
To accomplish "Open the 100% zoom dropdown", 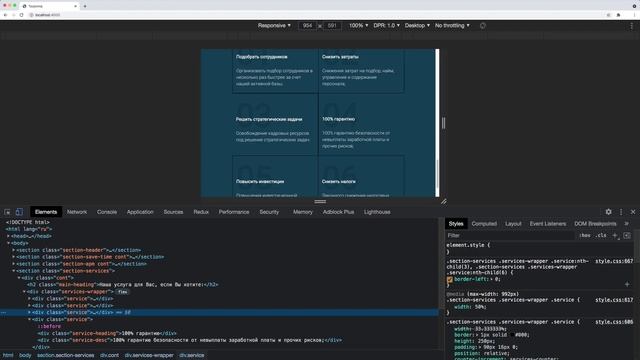I will click(x=358, y=25).
